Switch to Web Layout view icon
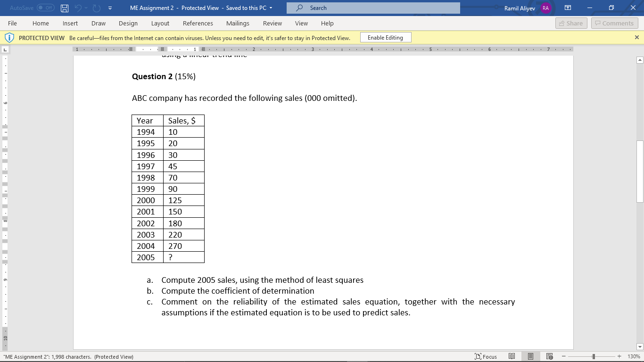Image resolution: width=644 pixels, height=362 pixels. point(549,357)
